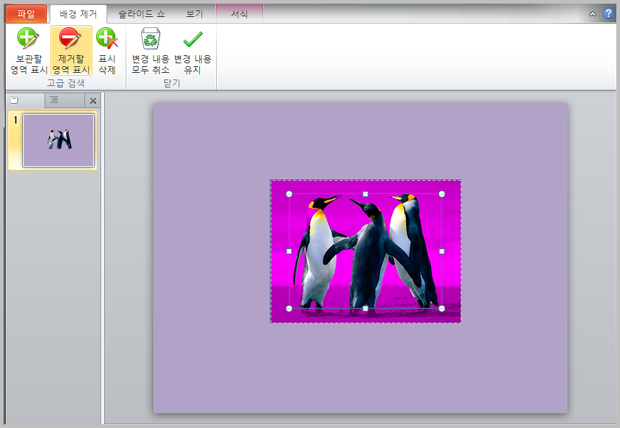The image size is (620, 428).
Task: Click the top-left selection handle on the picture
Action: point(289,194)
